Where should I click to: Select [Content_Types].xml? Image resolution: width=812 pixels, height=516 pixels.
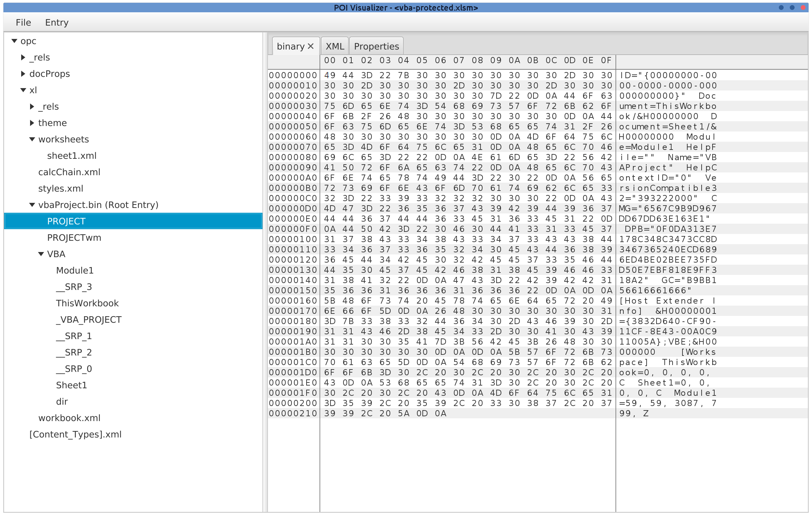pyautogui.click(x=75, y=434)
